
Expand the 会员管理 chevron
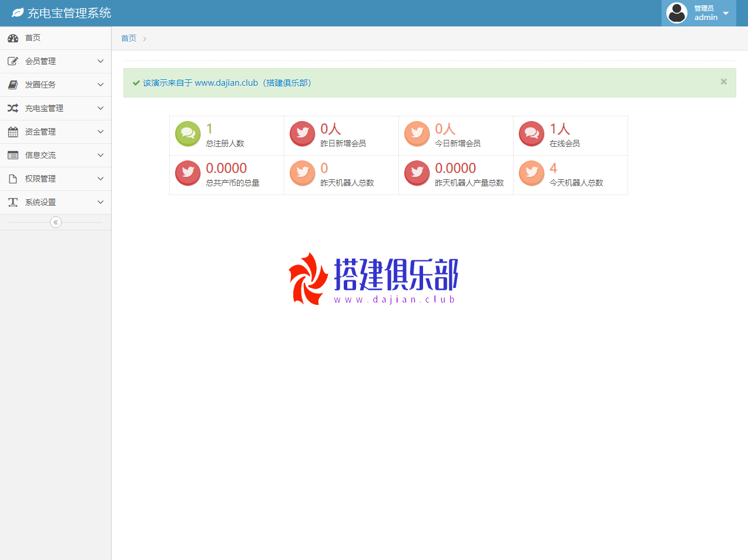tap(100, 61)
